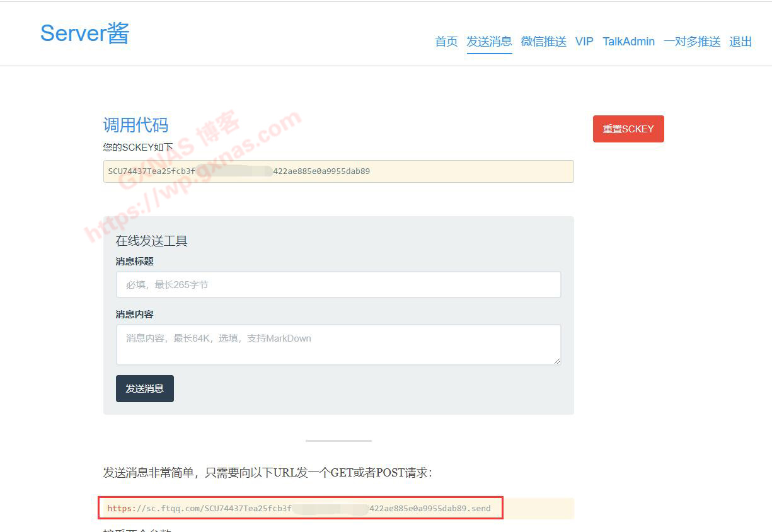772x532 pixels.
Task: Go to the 首页 navigation link
Action: (446, 42)
